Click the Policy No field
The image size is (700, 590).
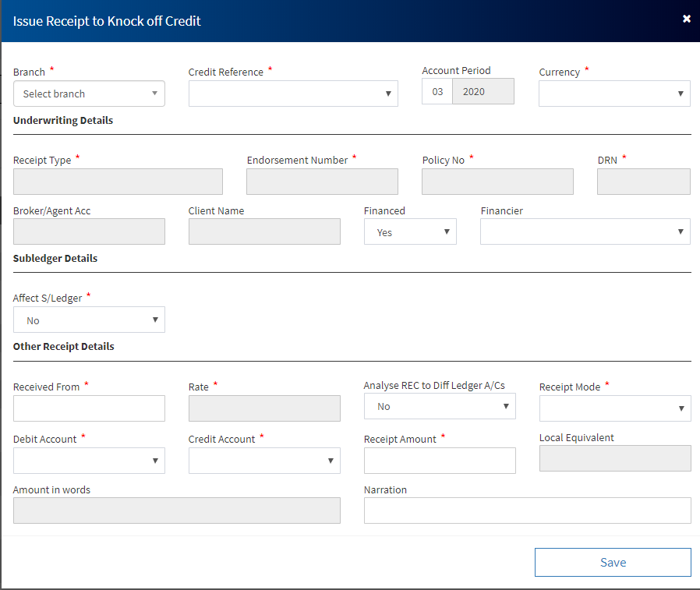[497, 182]
